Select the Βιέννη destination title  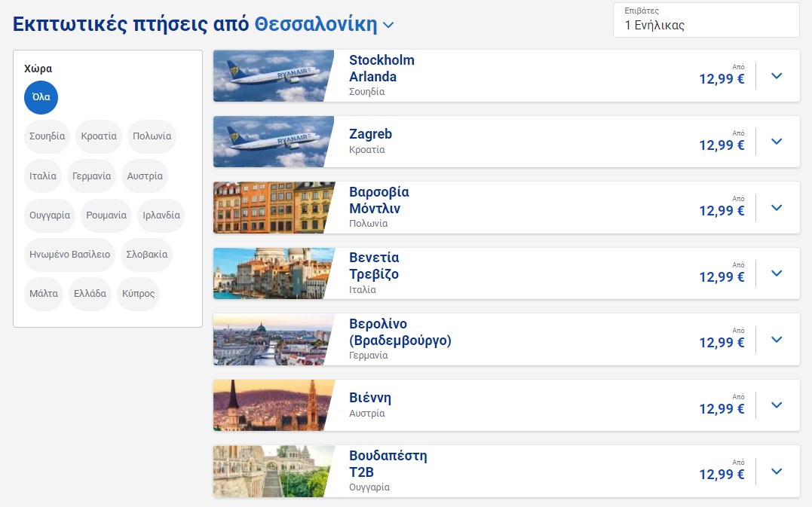369,398
